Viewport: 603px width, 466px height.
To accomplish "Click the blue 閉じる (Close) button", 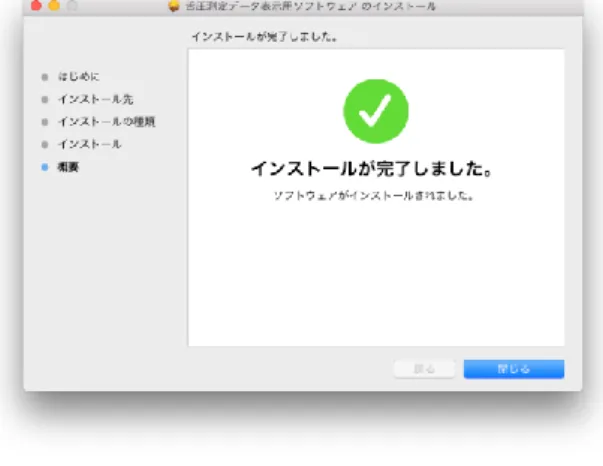I will point(514,369).
